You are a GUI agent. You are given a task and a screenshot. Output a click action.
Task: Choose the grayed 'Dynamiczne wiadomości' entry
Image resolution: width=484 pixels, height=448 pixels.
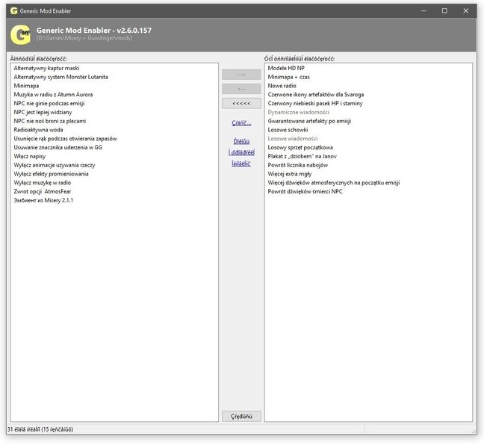299,112
